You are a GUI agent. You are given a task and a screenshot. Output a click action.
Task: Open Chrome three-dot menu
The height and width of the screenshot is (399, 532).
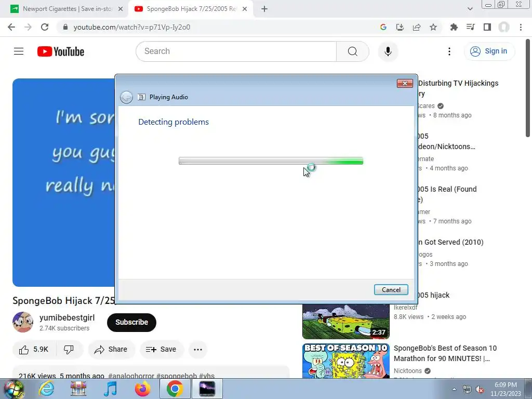click(x=521, y=27)
